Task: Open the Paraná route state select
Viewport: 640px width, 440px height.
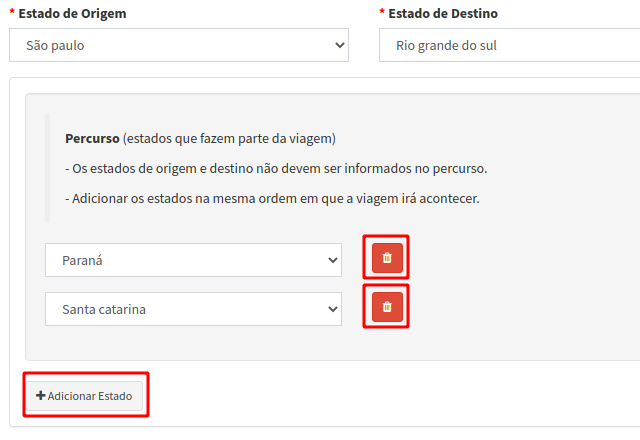Action: pos(194,260)
